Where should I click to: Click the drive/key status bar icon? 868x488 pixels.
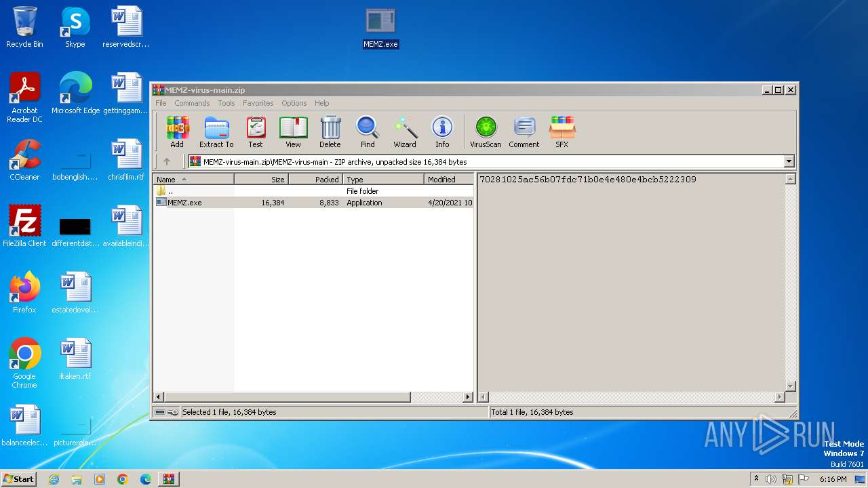tap(166, 412)
